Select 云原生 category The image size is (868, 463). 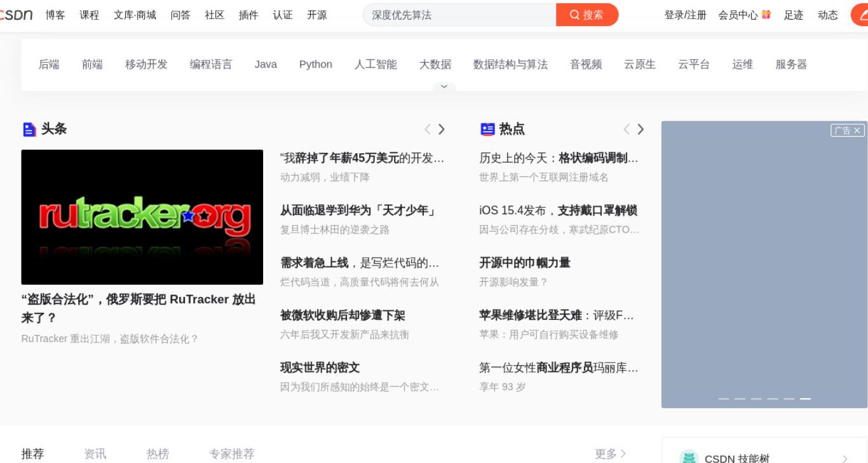click(640, 64)
